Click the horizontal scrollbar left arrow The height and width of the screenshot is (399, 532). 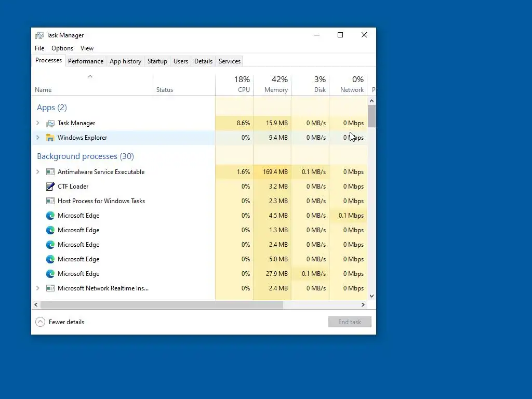[x=36, y=304]
